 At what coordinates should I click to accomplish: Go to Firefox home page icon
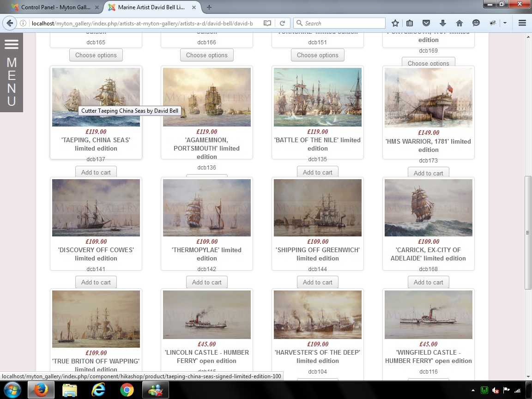coord(459,23)
